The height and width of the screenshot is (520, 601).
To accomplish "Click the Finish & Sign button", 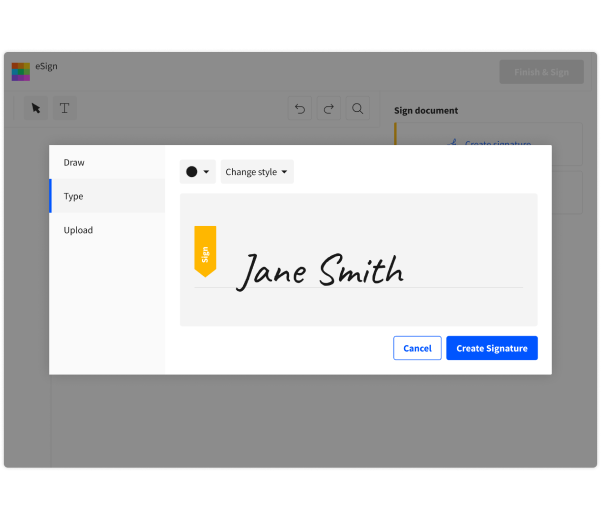I will (x=541, y=72).
